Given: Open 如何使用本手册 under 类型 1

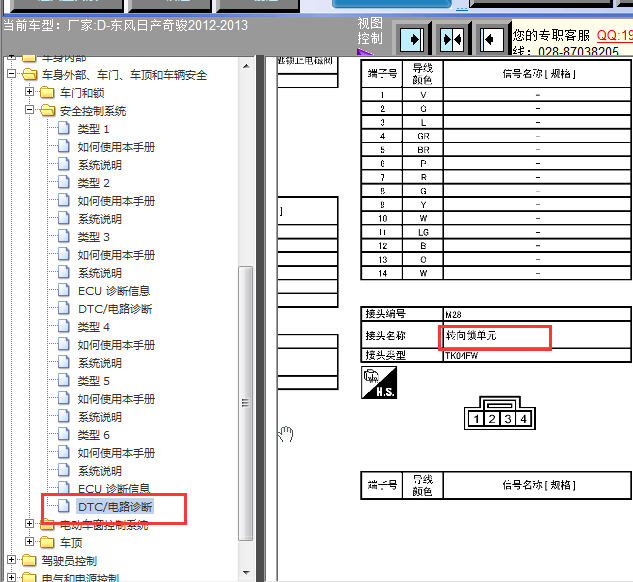Looking at the screenshot, I should coord(116,147).
